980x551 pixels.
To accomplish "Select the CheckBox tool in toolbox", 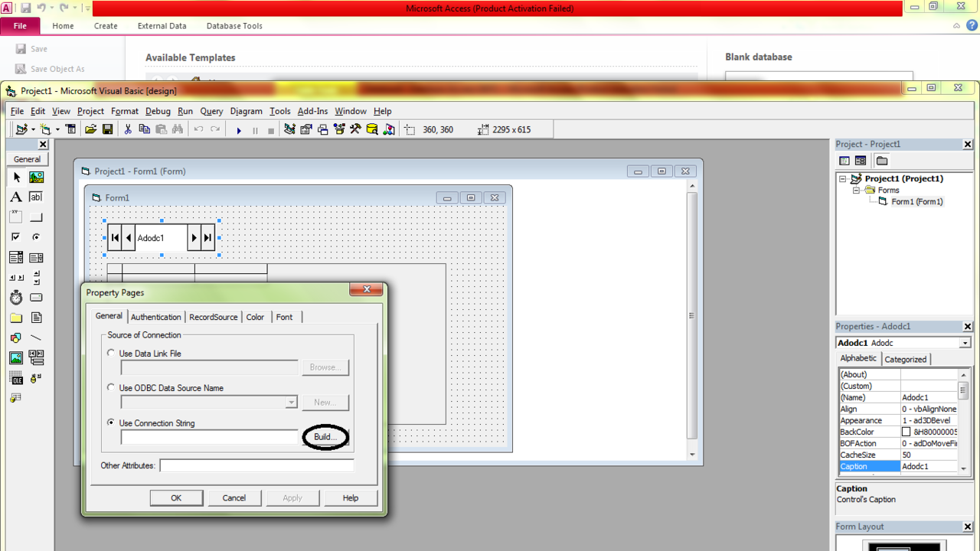I will pos(16,236).
